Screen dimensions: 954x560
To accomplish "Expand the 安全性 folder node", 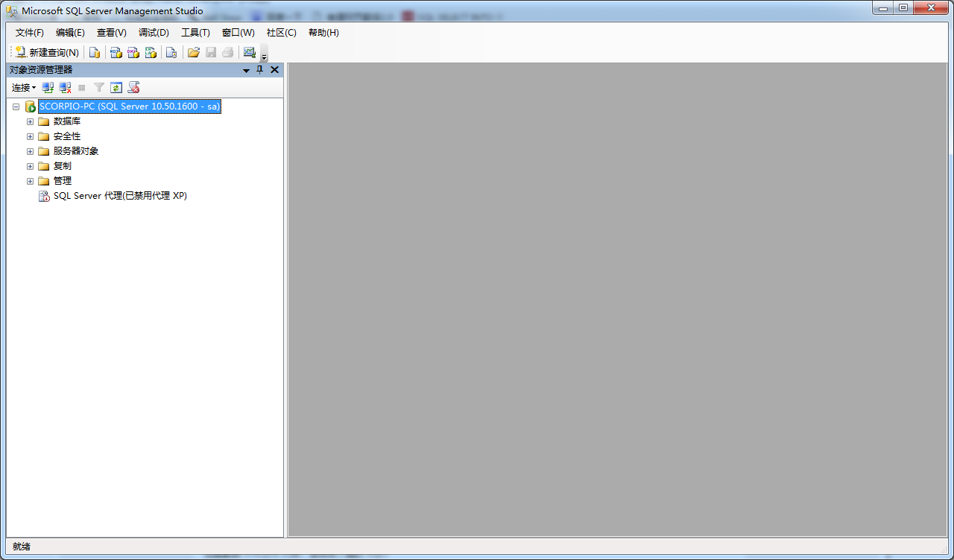I will pyautogui.click(x=31, y=136).
